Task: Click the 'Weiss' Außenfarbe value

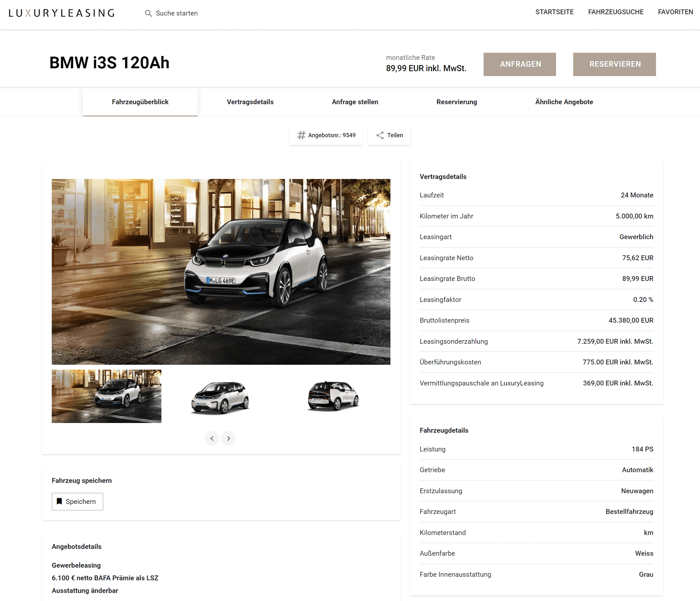Action: [644, 553]
